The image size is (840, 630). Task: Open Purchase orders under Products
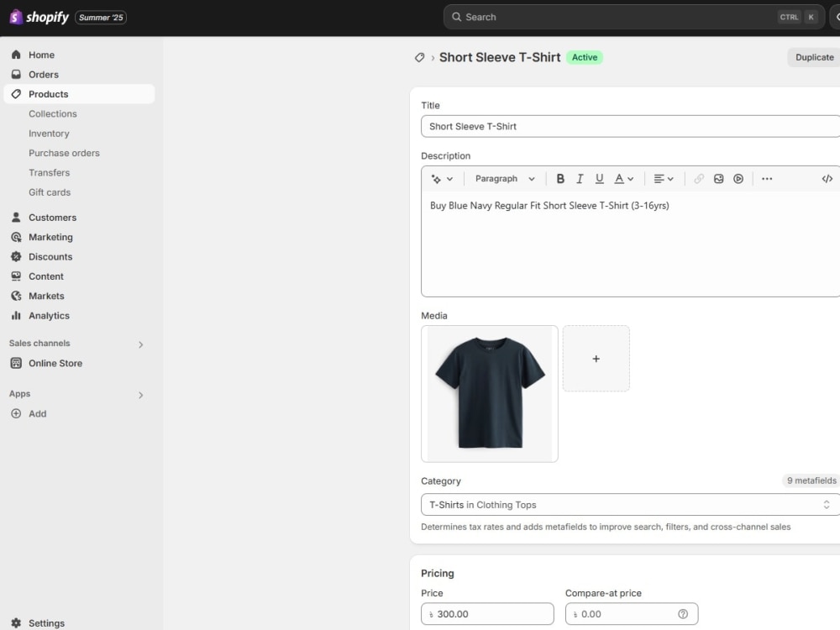pos(65,153)
